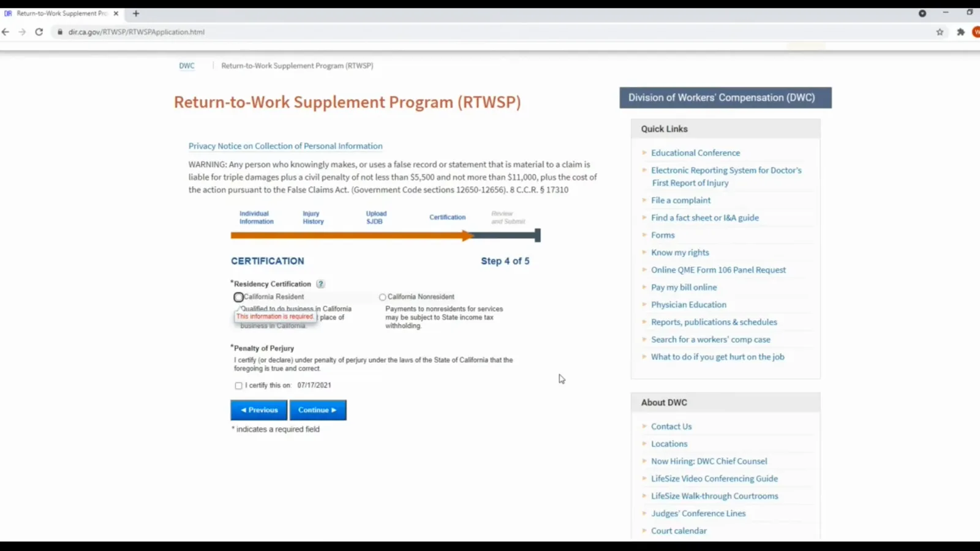980x551 pixels.
Task: Go to Upload SJDB step
Action: coord(376,217)
